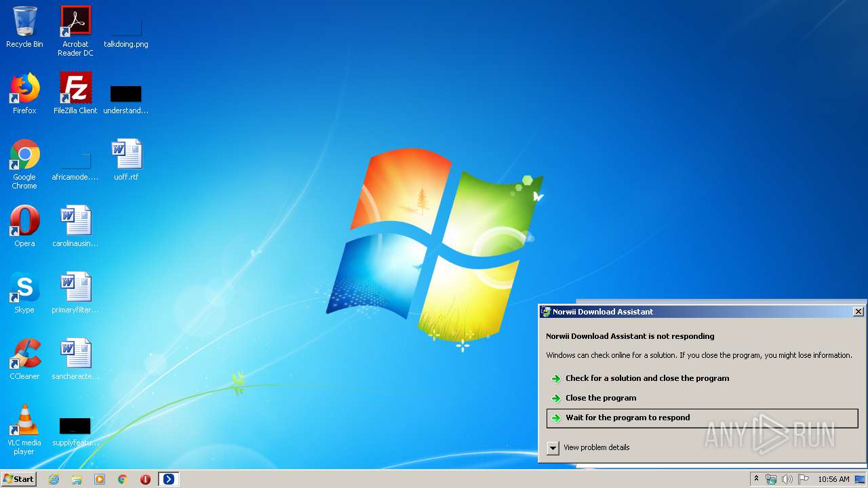The image size is (868, 488).
Task: Show hidden tray icons arrow
Action: [x=756, y=479]
